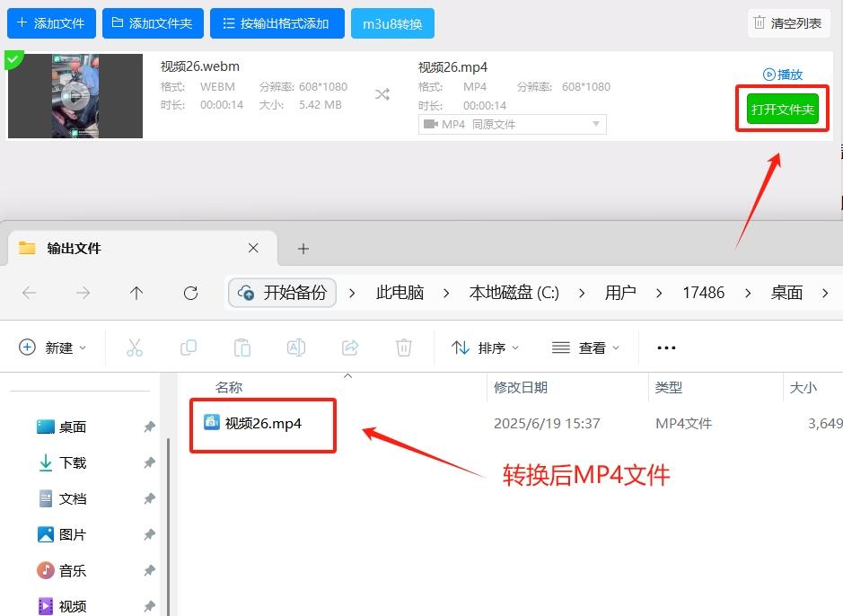Go up one level using the up arrow
The image size is (843, 616).
tap(136, 292)
